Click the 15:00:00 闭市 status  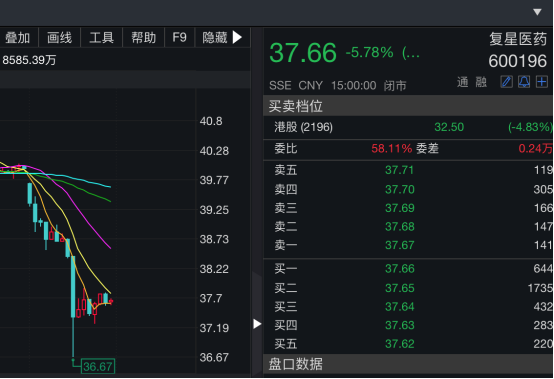tap(369, 85)
